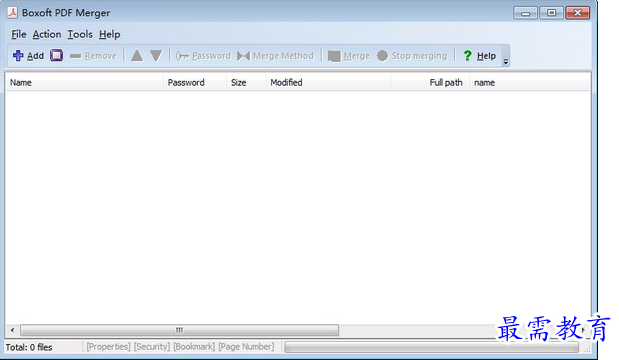
Task: Click the Merge toolbar button
Action: tap(349, 56)
